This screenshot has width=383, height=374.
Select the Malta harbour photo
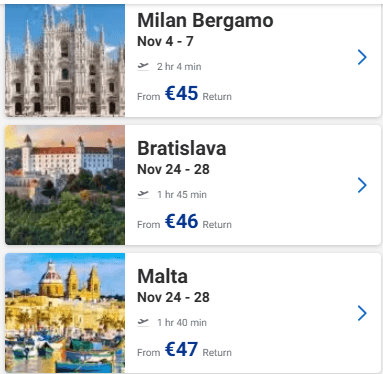(65, 313)
